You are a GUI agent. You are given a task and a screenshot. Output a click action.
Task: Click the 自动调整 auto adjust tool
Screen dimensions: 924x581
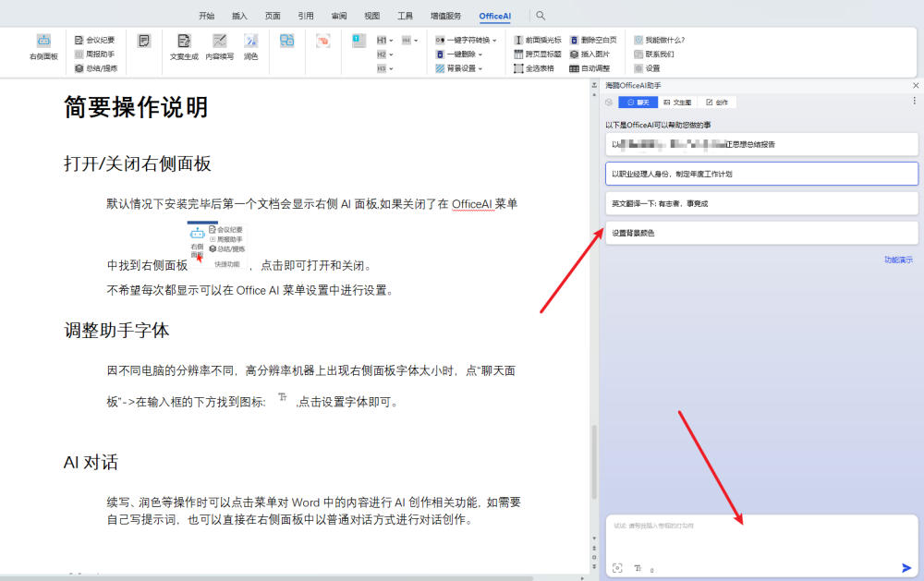[x=590, y=68]
